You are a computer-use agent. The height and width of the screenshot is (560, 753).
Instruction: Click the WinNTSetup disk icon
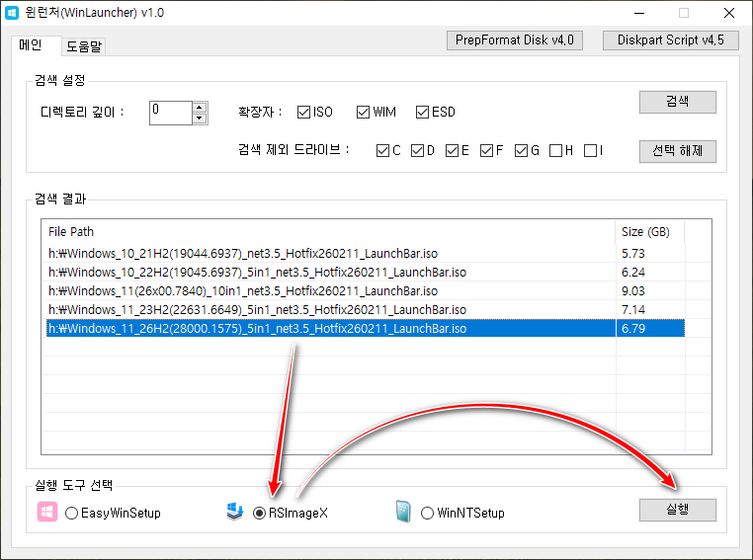tap(403, 512)
